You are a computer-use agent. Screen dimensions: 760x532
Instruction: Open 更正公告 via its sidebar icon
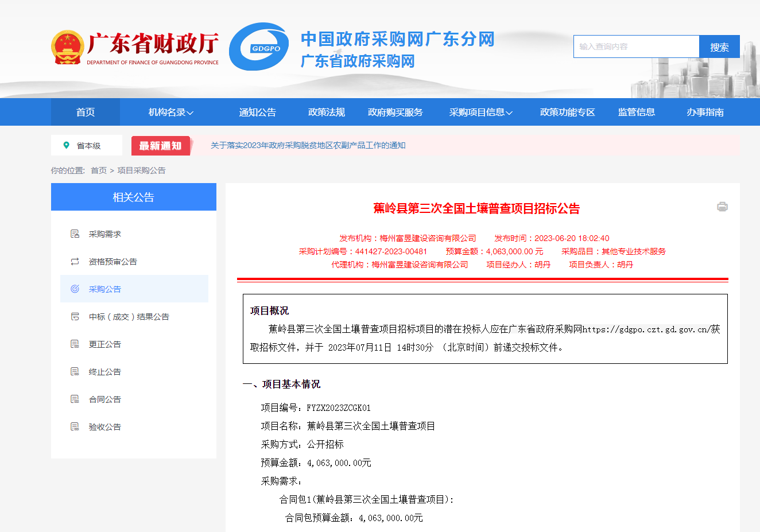pyautogui.click(x=75, y=344)
